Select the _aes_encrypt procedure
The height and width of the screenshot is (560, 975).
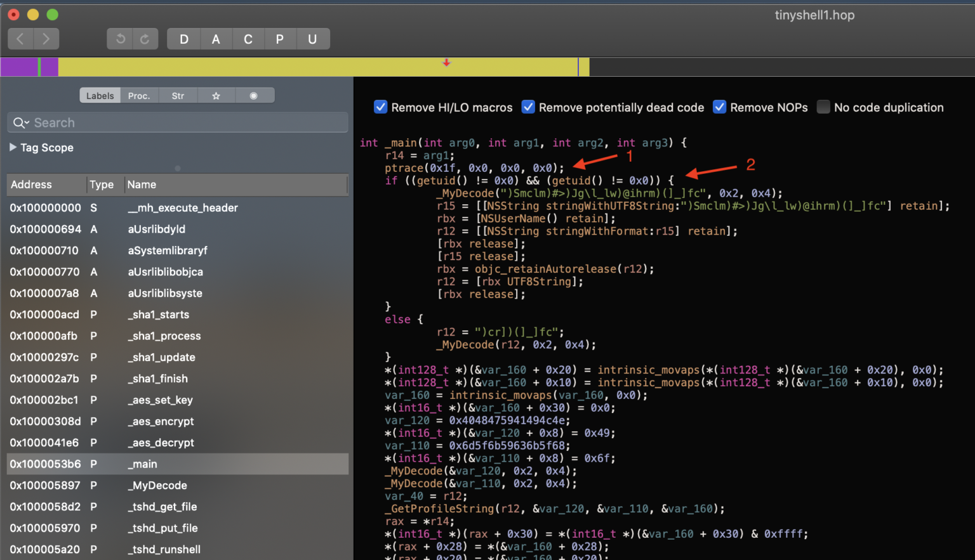(178, 422)
